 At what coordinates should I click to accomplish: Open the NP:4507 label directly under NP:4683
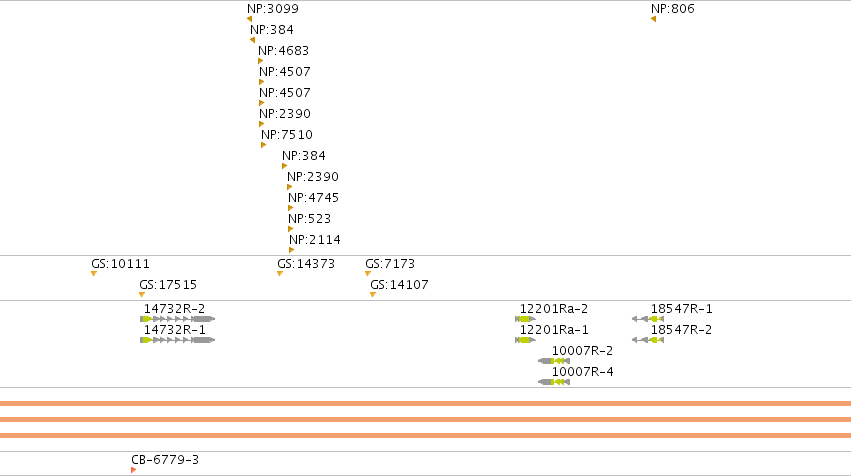285,72
